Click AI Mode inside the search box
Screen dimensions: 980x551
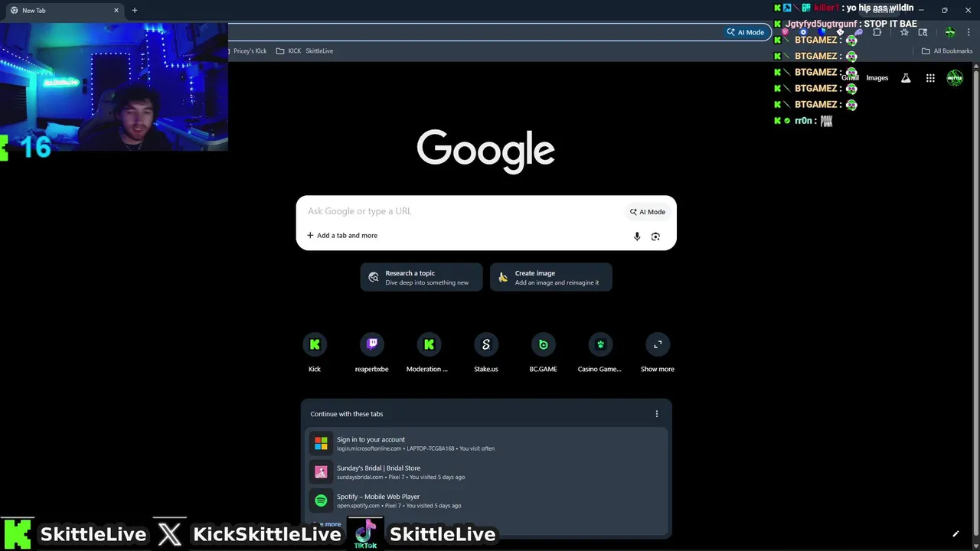[x=648, y=212]
